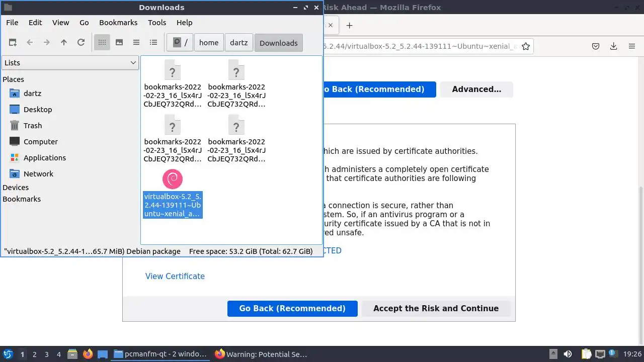644x362 pixels.
Task: Select the virtualbox Debian package file
Action: [x=173, y=194]
